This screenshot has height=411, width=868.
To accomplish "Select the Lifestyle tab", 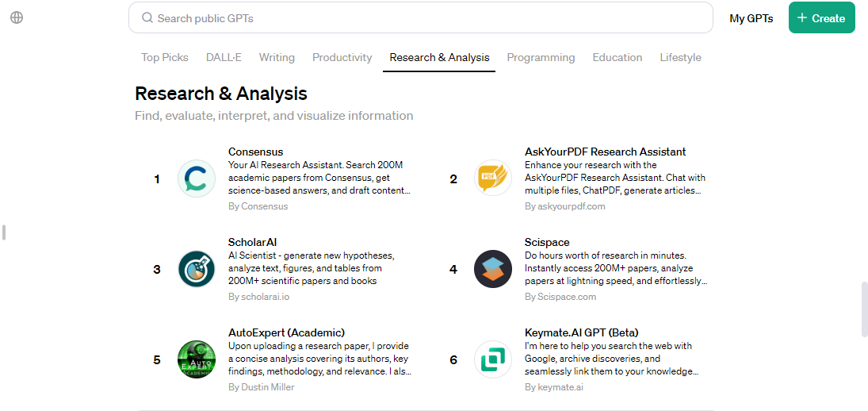I will point(680,57).
